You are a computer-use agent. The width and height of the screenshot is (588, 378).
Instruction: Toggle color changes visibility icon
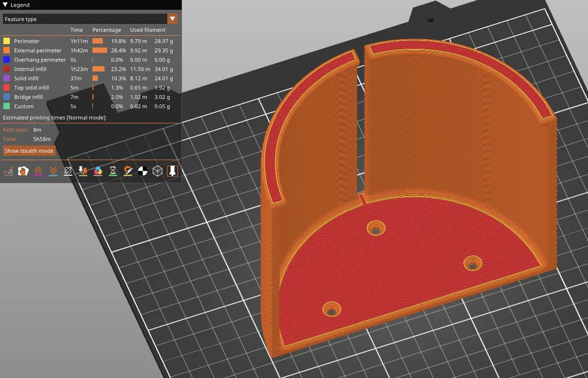point(98,171)
